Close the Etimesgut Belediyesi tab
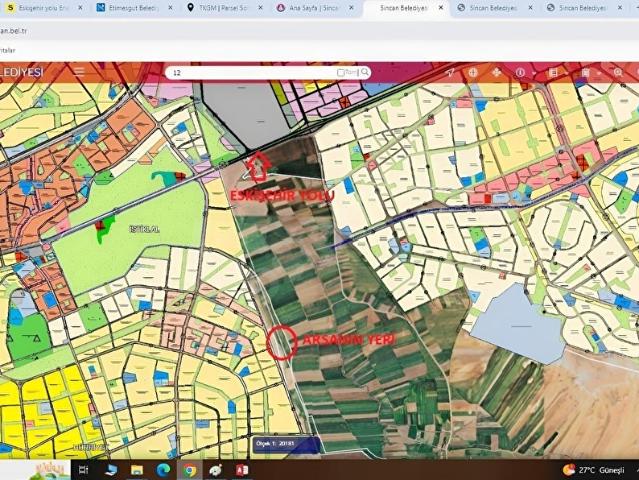639x480 pixels. (x=170, y=8)
